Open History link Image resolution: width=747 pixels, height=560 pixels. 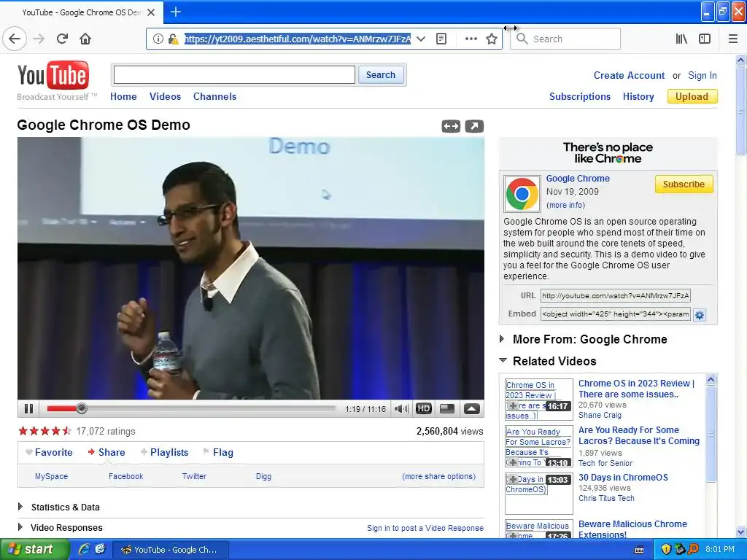638,97
